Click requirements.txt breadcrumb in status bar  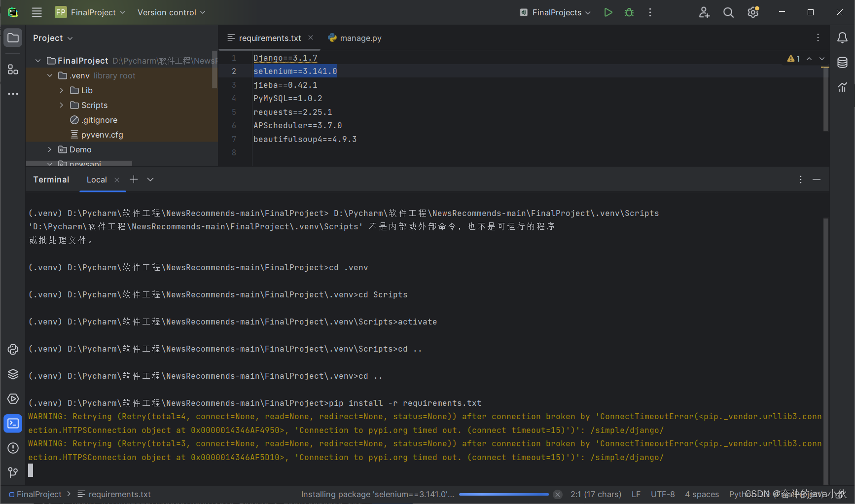point(114,494)
